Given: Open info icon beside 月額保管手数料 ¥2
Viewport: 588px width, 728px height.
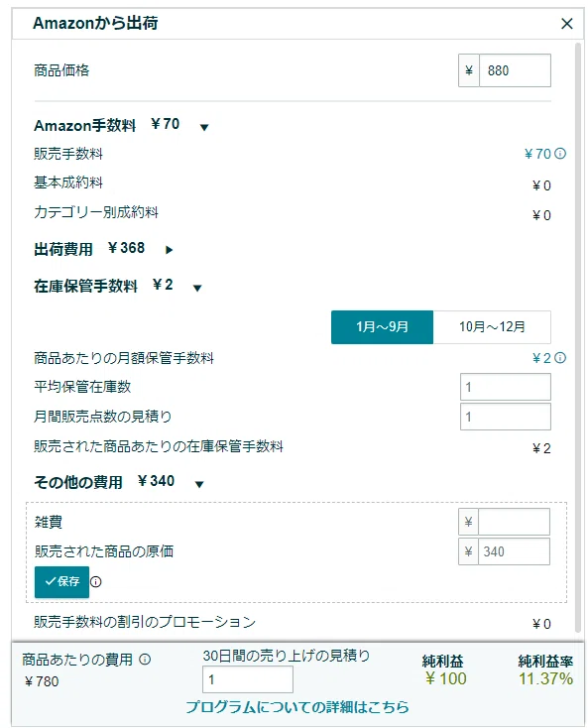Looking at the screenshot, I should point(560,358).
